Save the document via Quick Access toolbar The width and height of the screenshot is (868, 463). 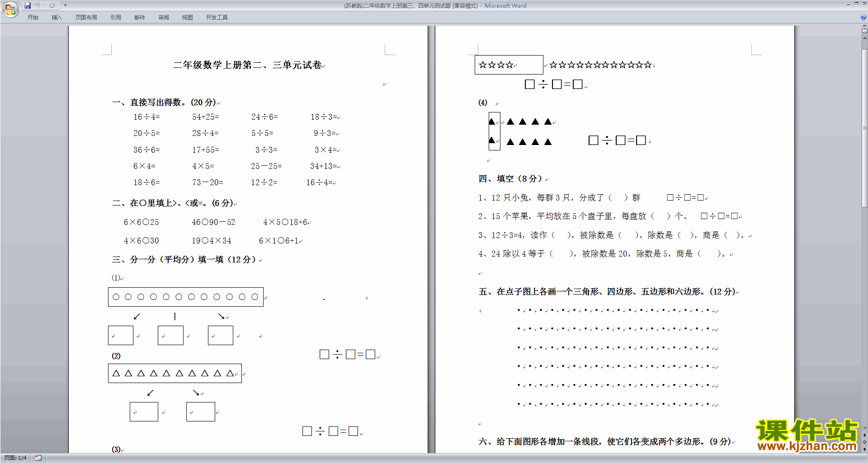(x=28, y=5)
